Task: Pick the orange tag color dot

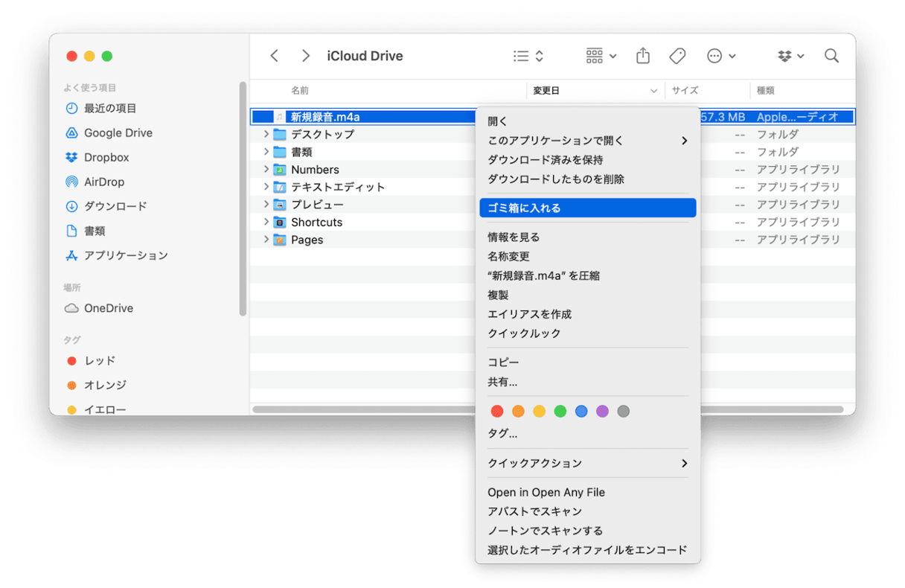Action: tap(518, 412)
